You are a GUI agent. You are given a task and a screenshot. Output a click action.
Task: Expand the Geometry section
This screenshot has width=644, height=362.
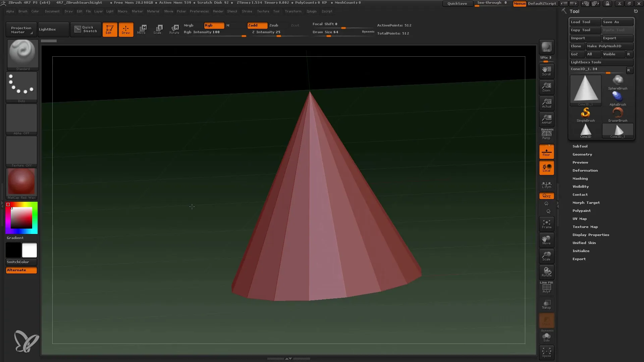(x=582, y=155)
